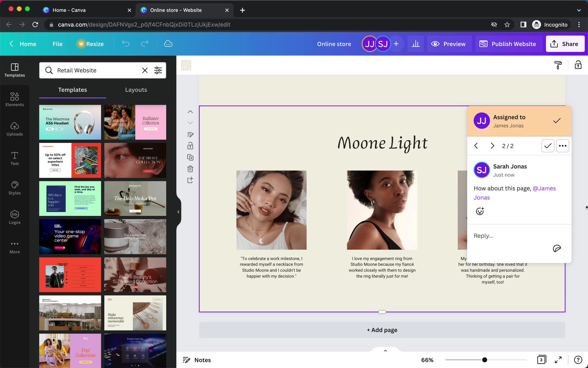This screenshot has width=588, height=368.
Task: Click the Resize tool in top toolbar
Action: (90, 44)
